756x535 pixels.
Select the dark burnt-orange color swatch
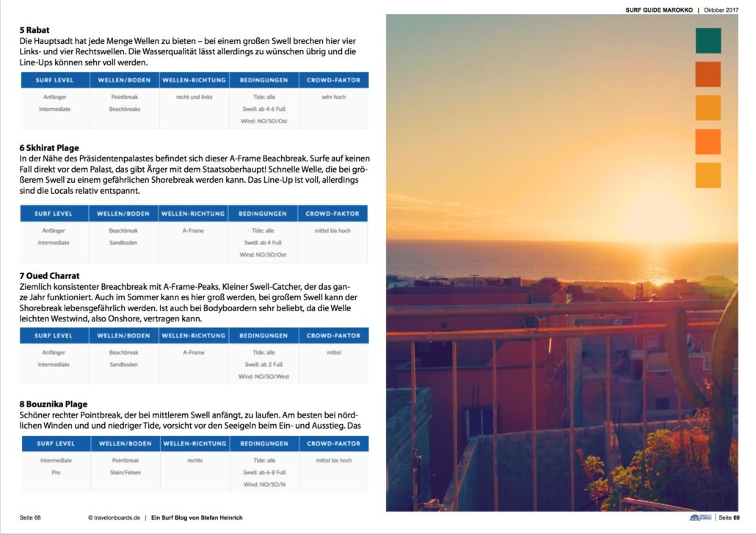(708, 74)
